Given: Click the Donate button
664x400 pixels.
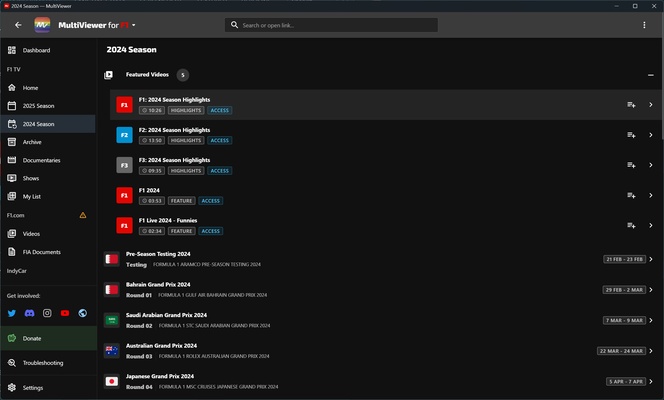Looking at the screenshot, I should (48, 338).
